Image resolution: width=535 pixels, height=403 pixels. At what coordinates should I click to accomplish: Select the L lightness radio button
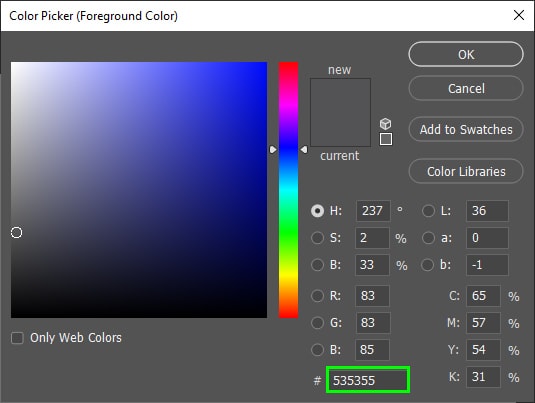click(428, 211)
